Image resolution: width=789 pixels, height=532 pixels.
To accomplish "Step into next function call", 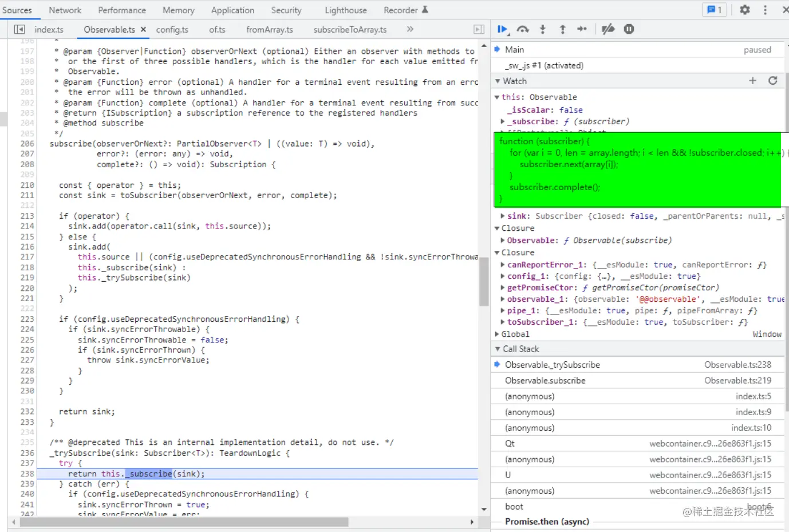I will (x=543, y=29).
